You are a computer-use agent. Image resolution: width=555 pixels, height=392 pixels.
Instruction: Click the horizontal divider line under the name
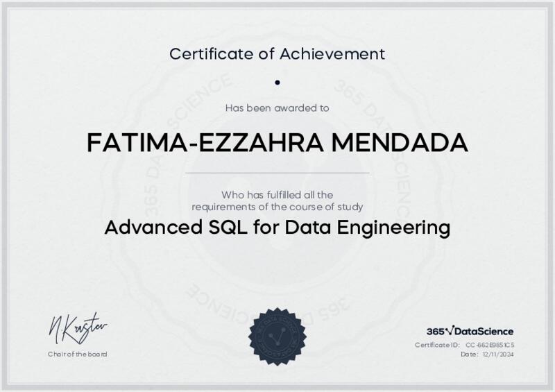point(277,172)
